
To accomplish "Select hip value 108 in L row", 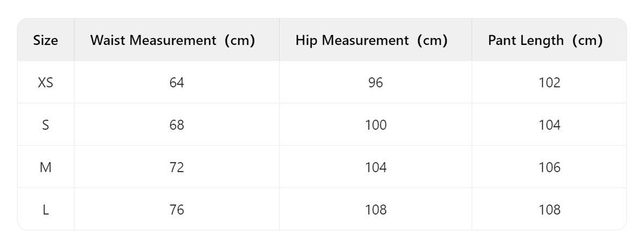I will pyautogui.click(x=376, y=209).
